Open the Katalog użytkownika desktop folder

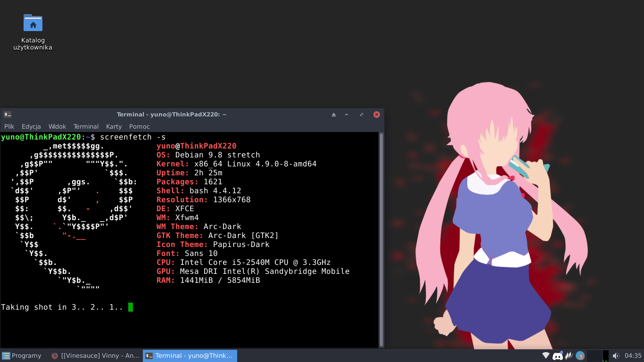pyautogui.click(x=33, y=32)
